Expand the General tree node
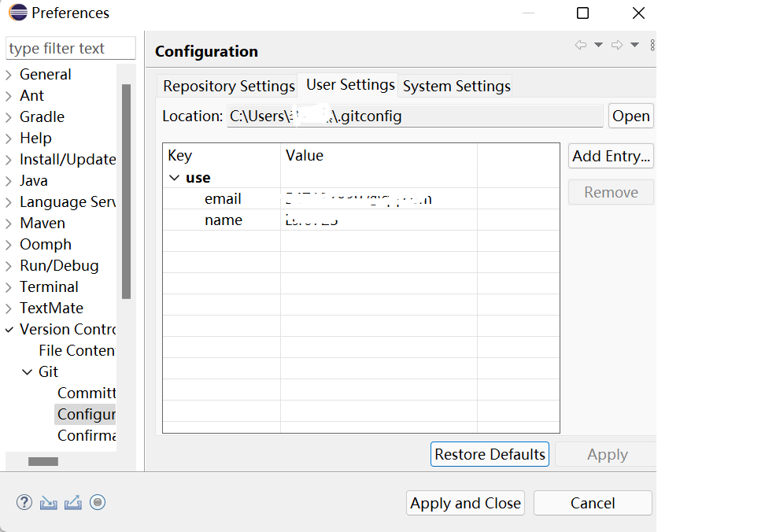This screenshot has width=765, height=532. coord(9,75)
